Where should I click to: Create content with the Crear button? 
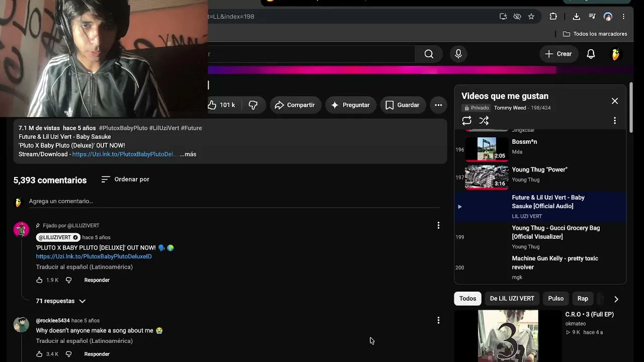pyautogui.click(x=558, y=54)
